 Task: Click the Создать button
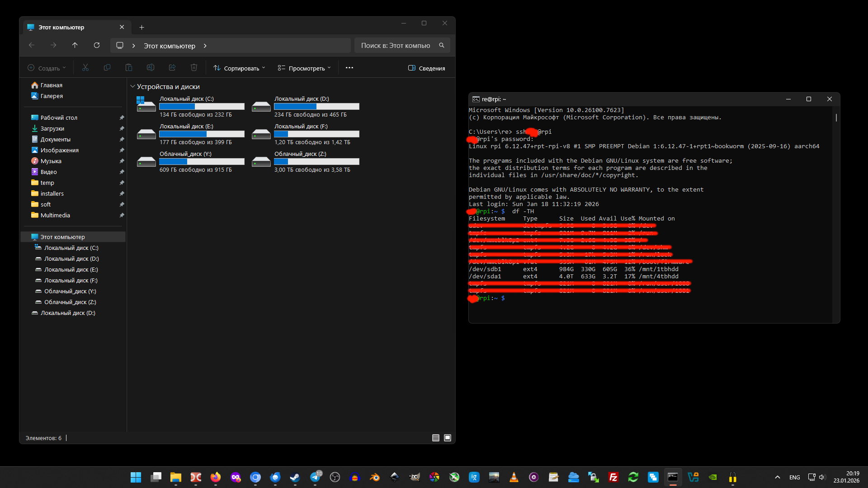47,68
